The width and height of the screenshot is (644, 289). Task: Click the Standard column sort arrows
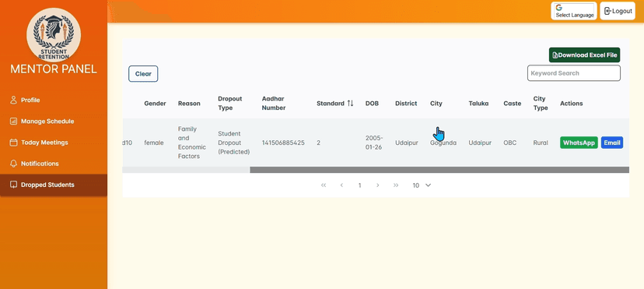(350, 103)
